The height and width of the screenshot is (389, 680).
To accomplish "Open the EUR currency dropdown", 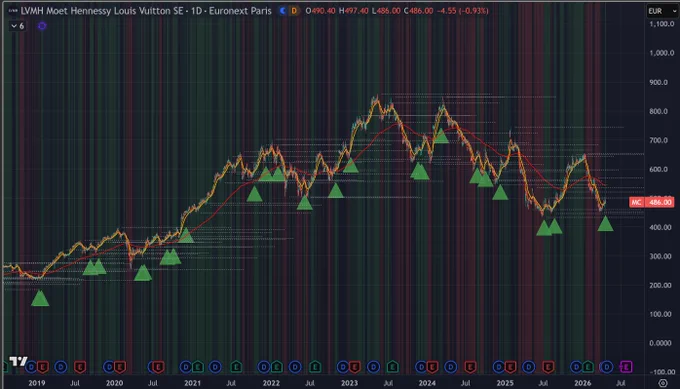I will (662, 11).
